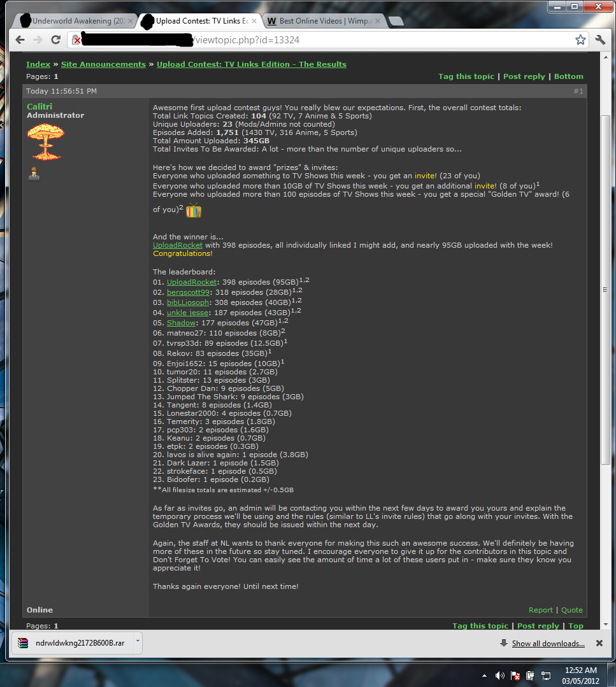The width and height of the screenshot is (616, 687).
Task: Jump to Top link
Action: 576,626
